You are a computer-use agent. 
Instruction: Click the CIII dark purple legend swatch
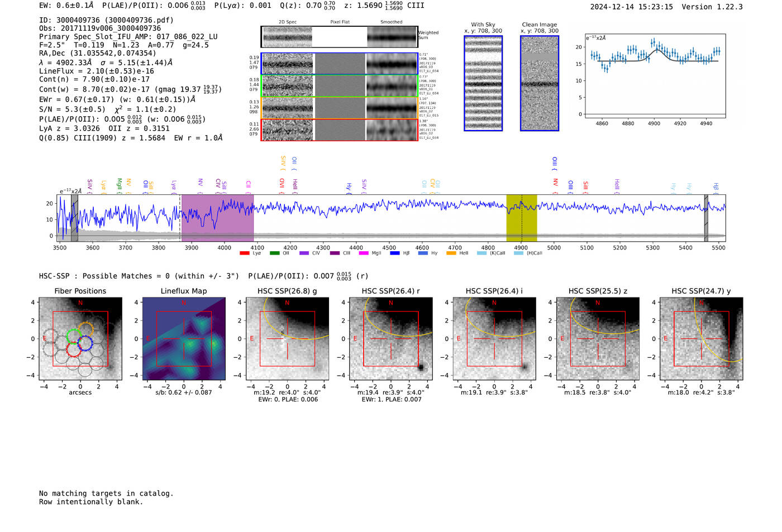pyautogui.click(x=335, y=253)
